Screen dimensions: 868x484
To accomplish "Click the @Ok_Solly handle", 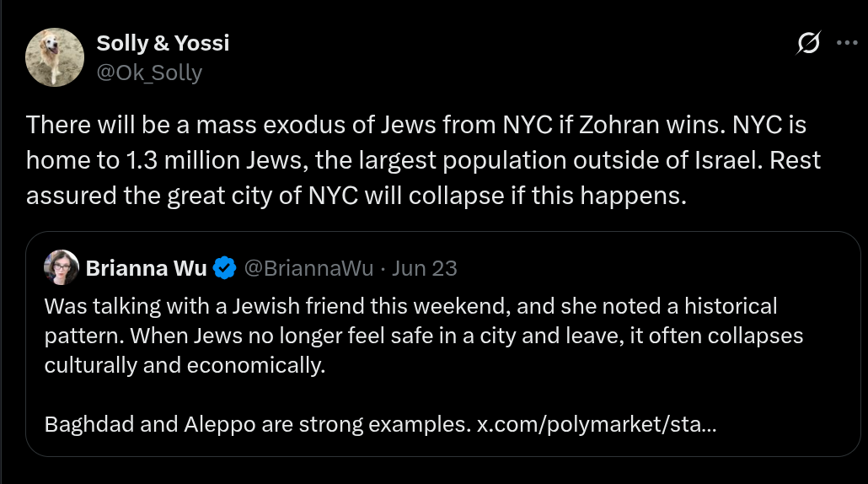I will pos(149,73).
